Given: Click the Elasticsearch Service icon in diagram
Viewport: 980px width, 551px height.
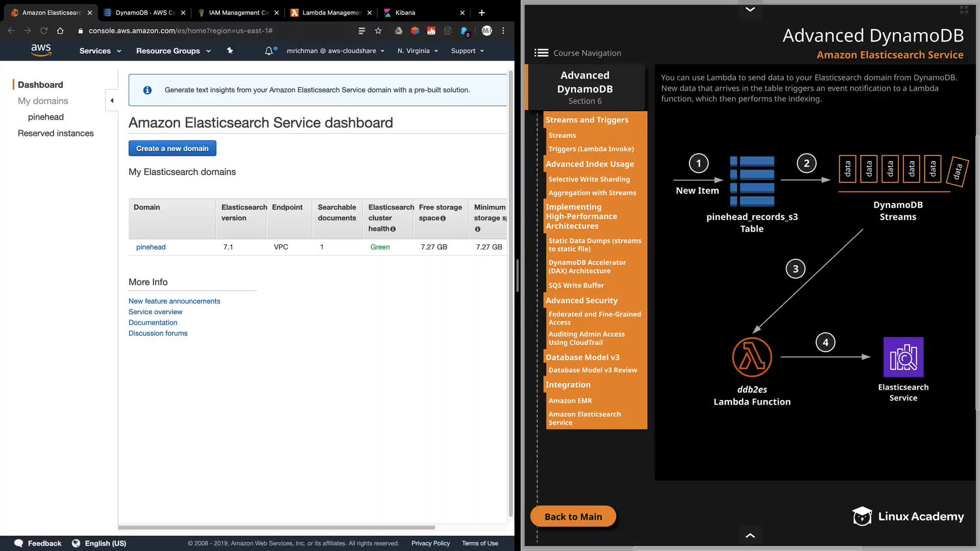Looking at the screenshot, I should click(x=903, y=357).
